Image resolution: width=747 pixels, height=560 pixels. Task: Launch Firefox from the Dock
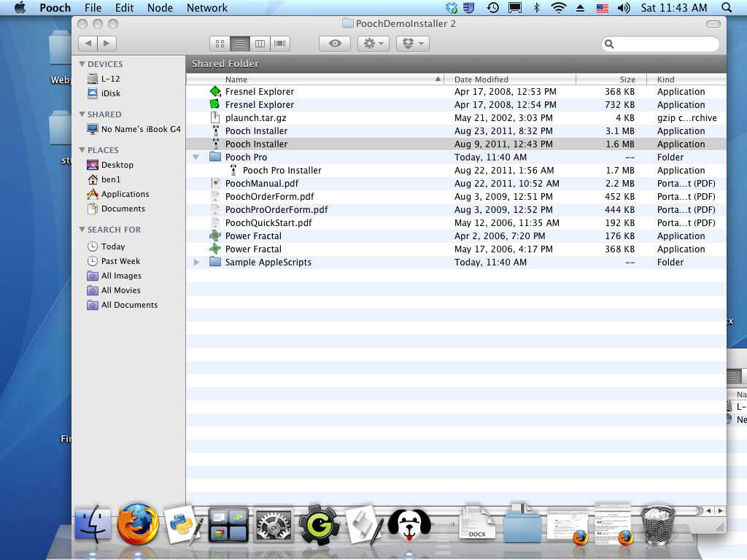coord(138,524)
